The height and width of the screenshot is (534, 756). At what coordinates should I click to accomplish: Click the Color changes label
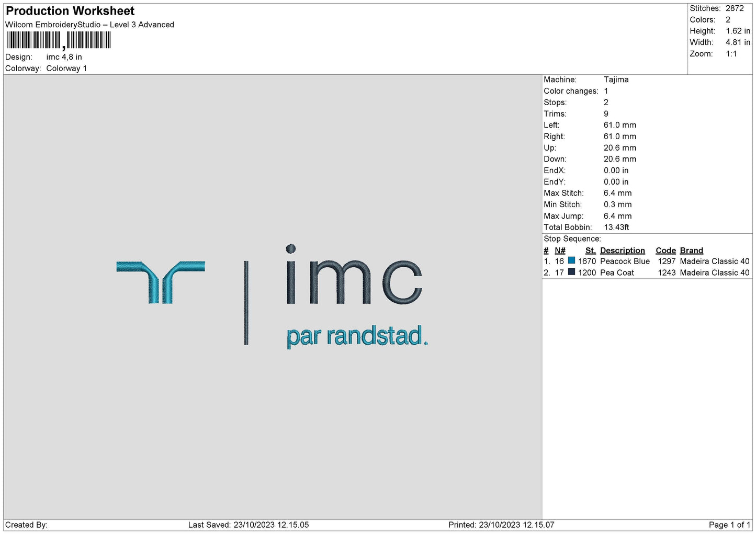pos(571,91)
